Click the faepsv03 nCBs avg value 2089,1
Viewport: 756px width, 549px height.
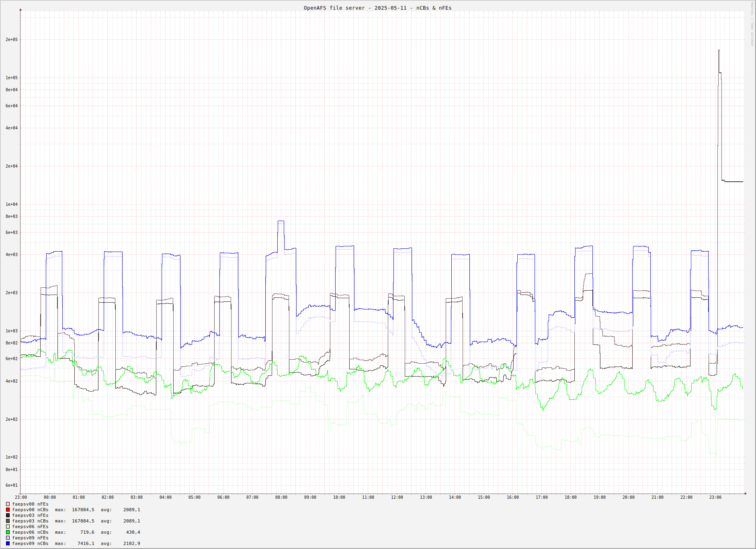coord(132,521)
